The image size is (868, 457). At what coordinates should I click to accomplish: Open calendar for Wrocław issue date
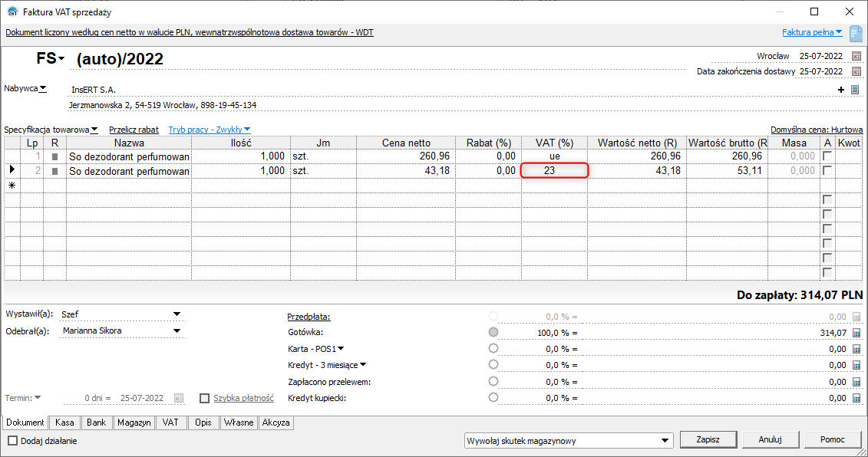(856, 56)
